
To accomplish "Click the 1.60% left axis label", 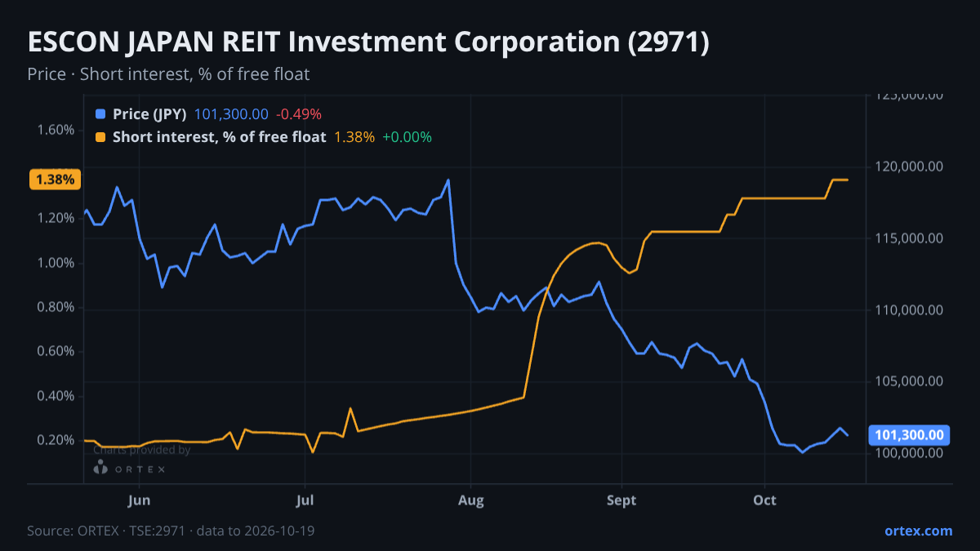I will click(x=56, y=130).
